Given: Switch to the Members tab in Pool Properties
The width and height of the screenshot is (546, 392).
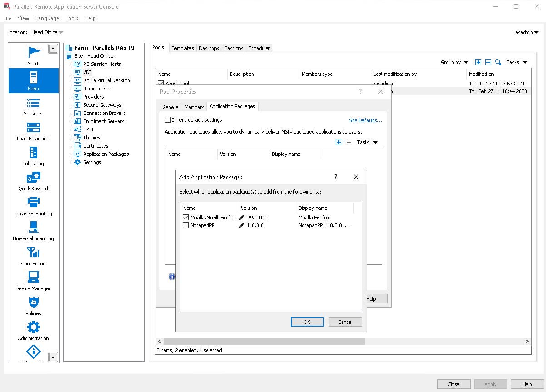Looking at the screenshot, I should (x=194, y=107).
